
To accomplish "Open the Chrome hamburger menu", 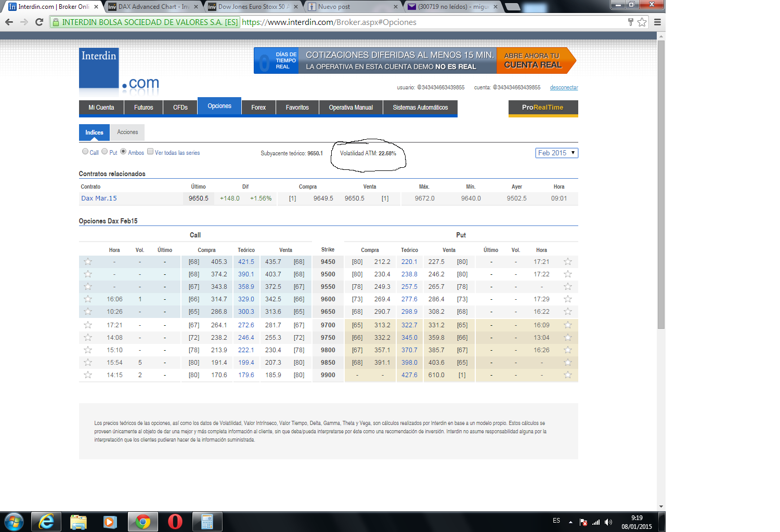I will [x=657, y=22].
